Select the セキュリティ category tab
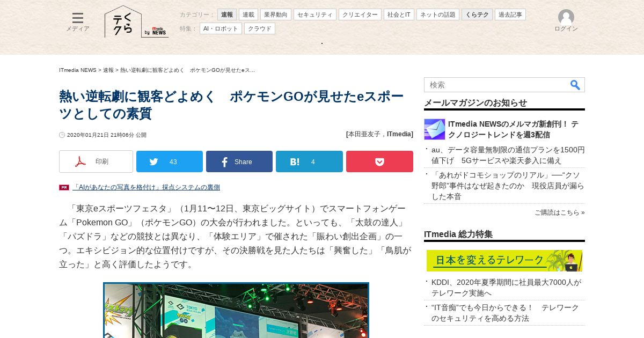Image resolution: width=644 pixels, height=338 pixels. (315, 14)
